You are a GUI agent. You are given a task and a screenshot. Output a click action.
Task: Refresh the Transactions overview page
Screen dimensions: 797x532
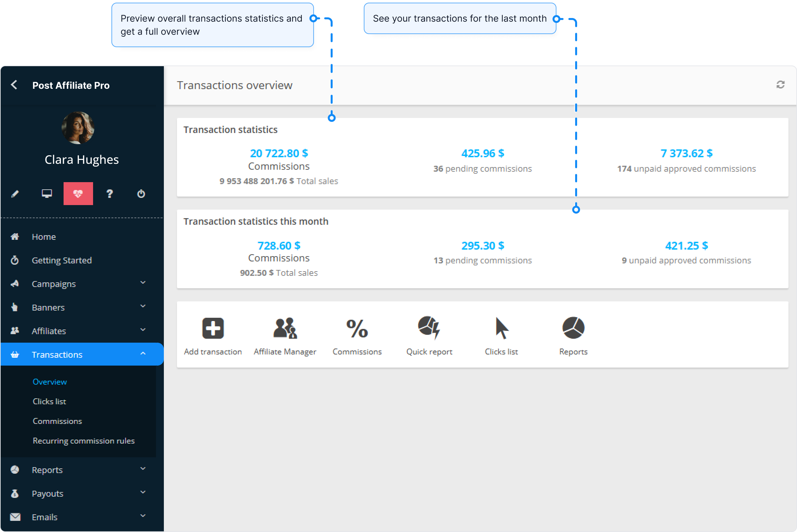[780, 85]
